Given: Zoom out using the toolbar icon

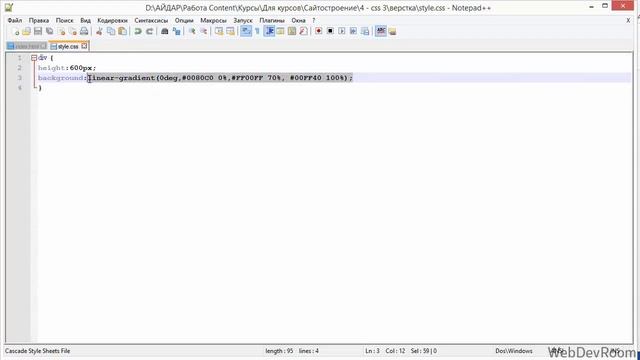Looking at the screenshot, I should 203,31.
